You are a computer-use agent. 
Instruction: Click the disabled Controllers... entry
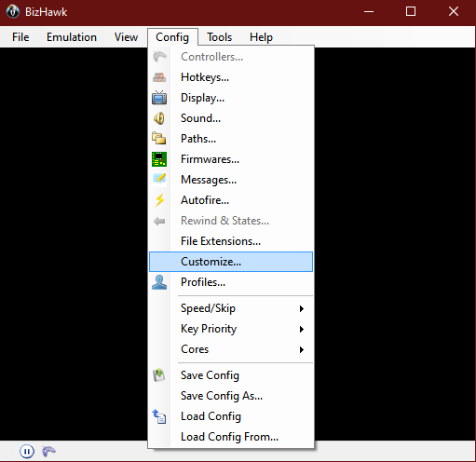(x=231, y=57)
